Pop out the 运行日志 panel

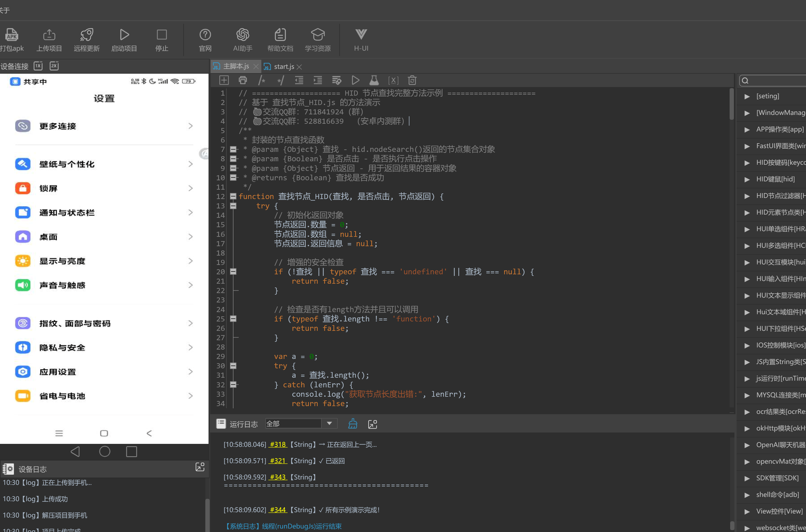(373, 424)
